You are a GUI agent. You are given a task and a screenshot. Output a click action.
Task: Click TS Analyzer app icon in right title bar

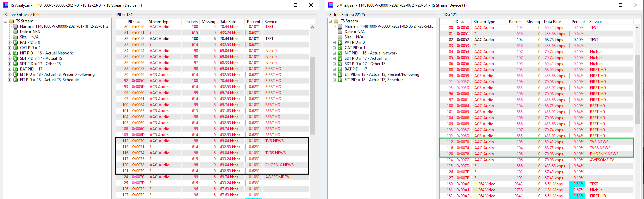pyautogui.click(x=331, y=5)
